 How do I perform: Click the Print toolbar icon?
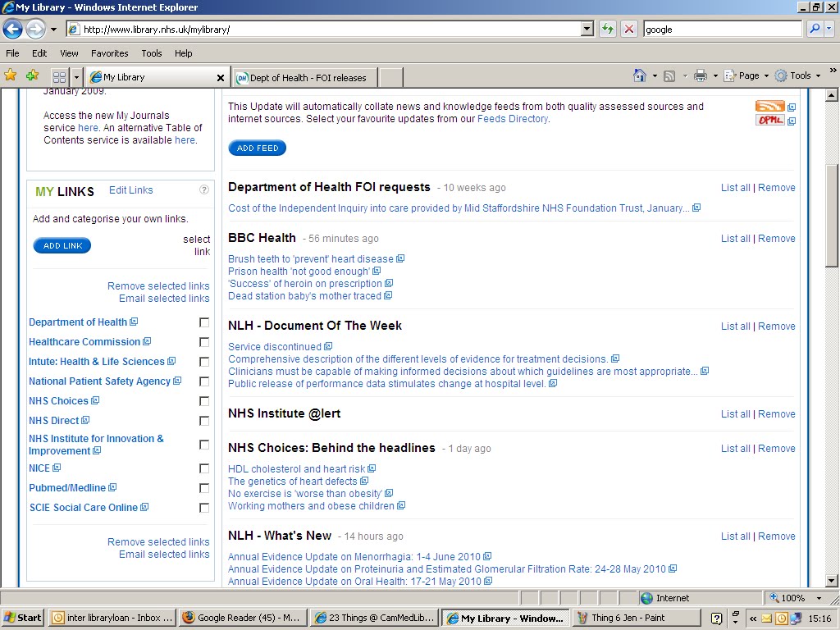pos(701,75)
